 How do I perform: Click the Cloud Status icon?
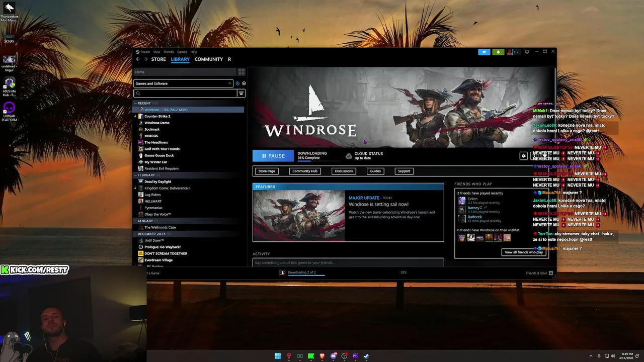[x=349, y=156]
